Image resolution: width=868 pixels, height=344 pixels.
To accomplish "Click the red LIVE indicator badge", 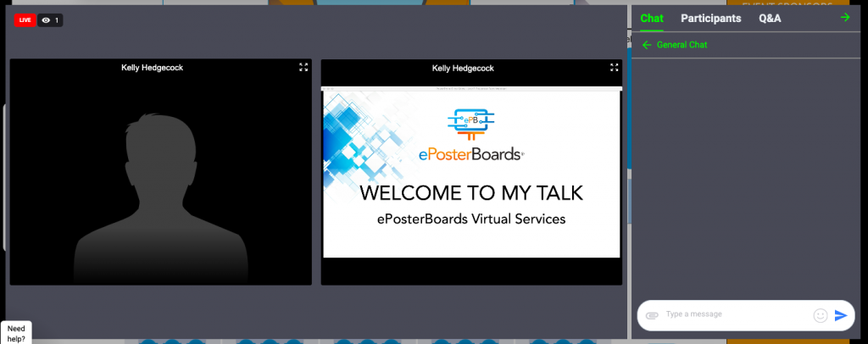I will 25,19.
